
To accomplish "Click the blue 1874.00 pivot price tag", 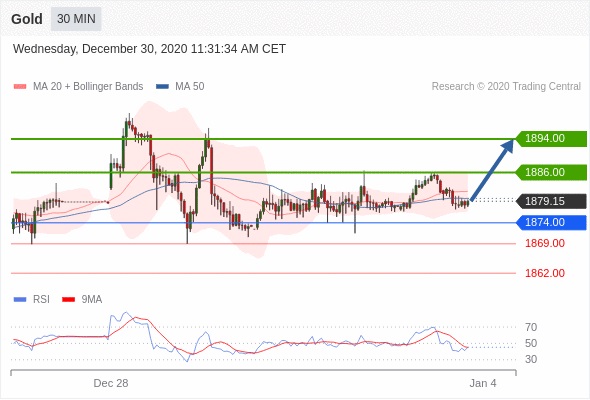I will point(551,222).
